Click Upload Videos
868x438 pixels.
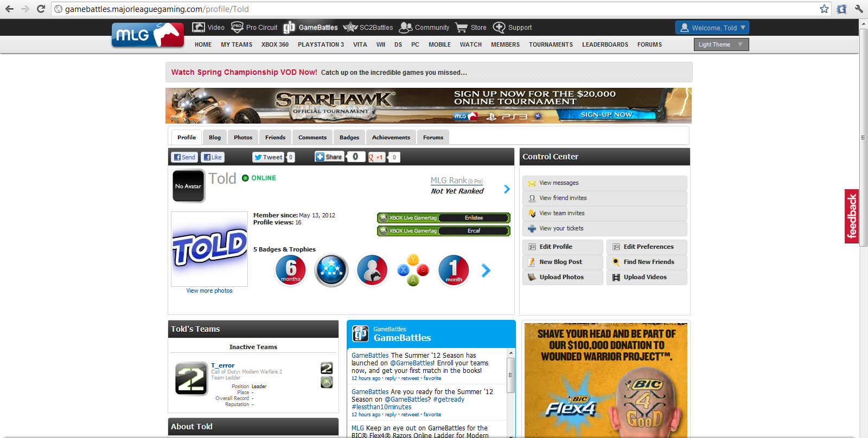647,277
